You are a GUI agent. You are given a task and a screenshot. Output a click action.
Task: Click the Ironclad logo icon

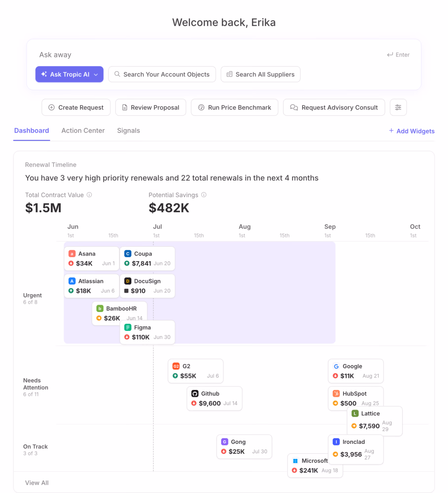tap(336, 442)
